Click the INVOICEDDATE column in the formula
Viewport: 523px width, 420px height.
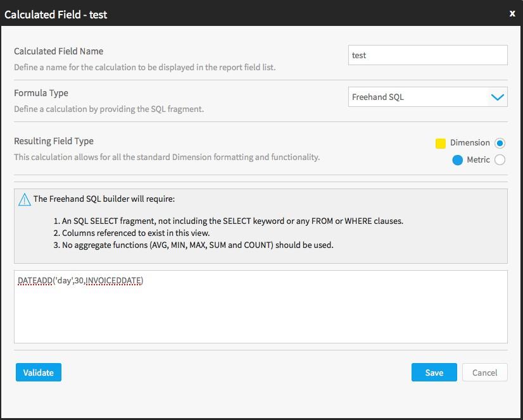113,281
